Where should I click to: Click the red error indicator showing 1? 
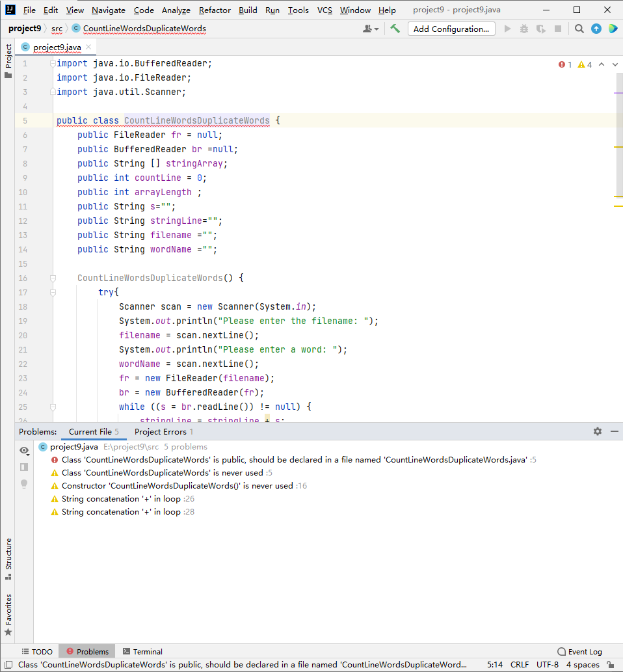[564, 64]
